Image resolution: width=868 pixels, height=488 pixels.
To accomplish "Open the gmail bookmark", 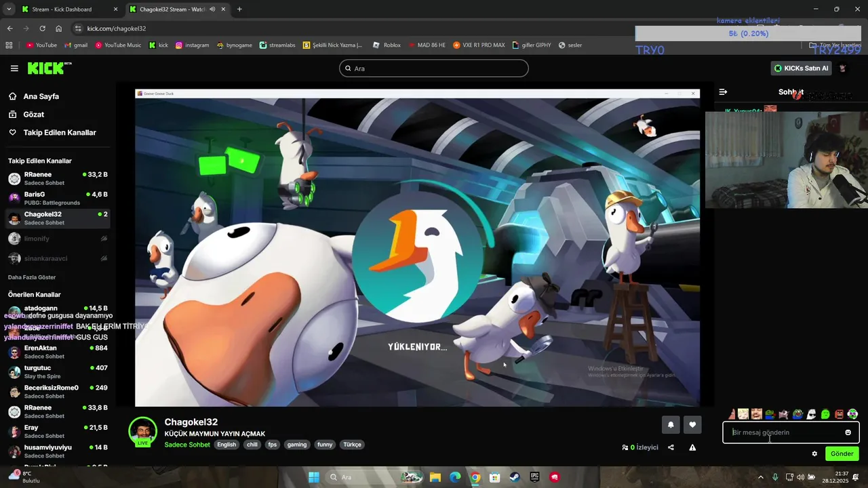I will click(76, 45).
